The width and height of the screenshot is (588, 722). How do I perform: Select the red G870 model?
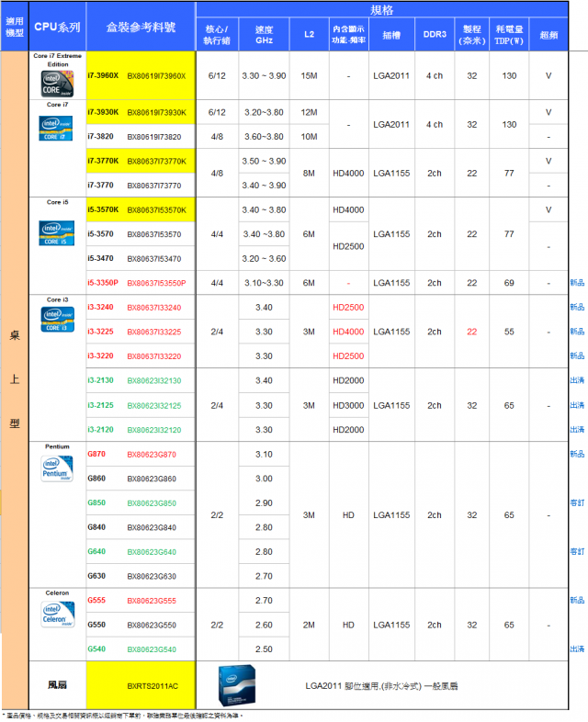click(96, 454)
